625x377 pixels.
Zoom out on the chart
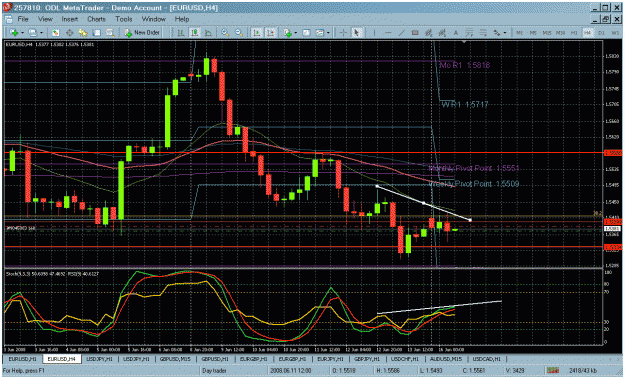(239, 33)
